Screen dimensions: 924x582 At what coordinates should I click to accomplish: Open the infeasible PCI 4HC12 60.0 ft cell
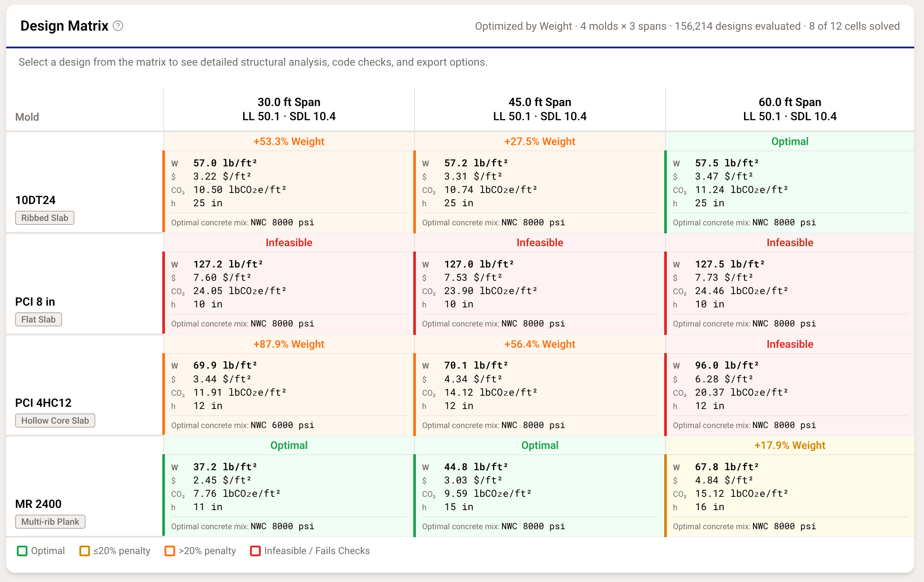pos(790,385)
